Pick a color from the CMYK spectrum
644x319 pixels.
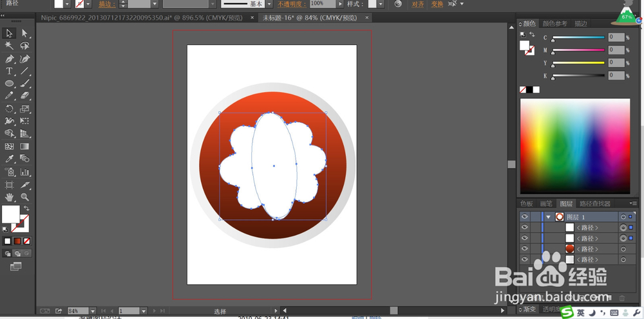575,146
